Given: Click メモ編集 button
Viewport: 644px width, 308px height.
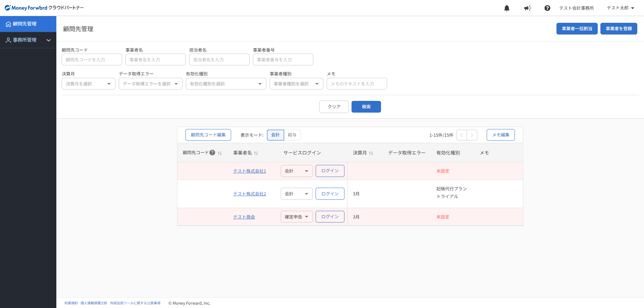Looking at the screenshot, I should click(x=501, y=135).
